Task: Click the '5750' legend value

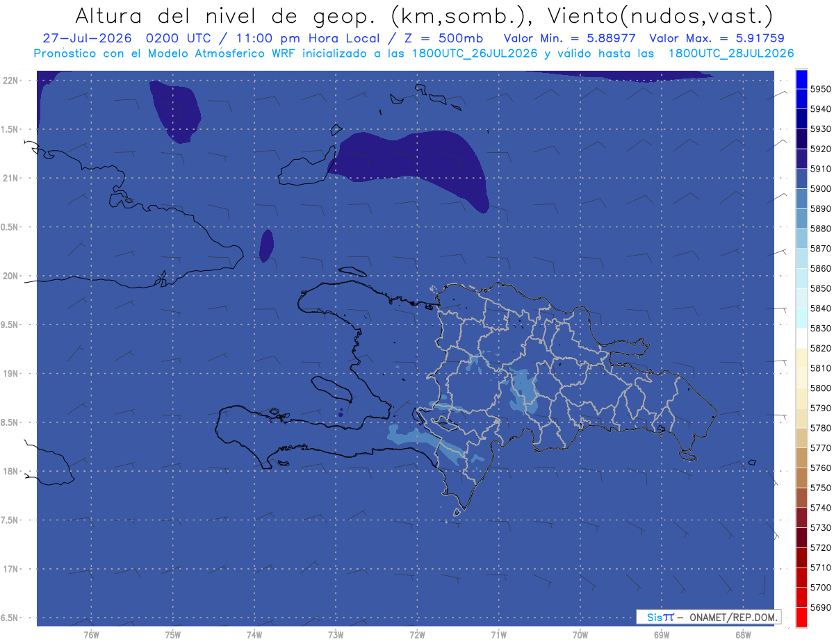Action: tap(820, 488)
